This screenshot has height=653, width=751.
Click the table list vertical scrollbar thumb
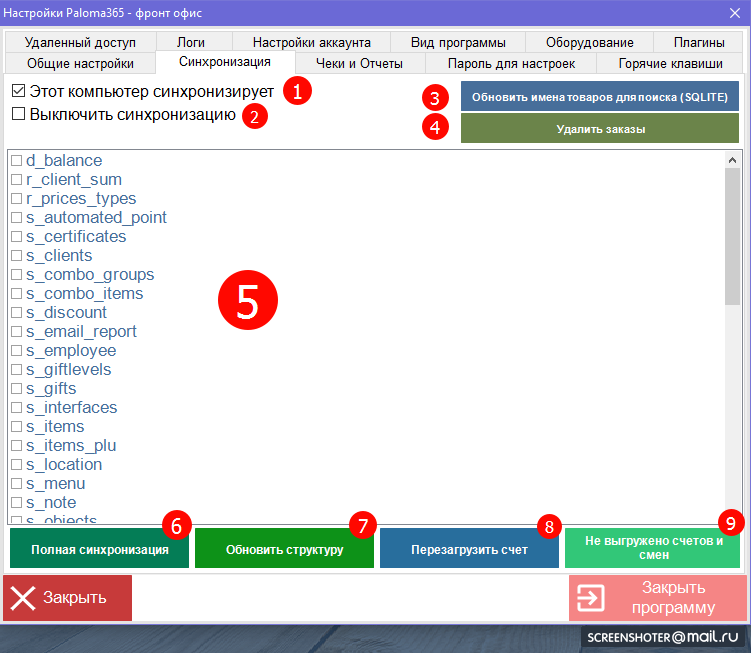(732, 270)
